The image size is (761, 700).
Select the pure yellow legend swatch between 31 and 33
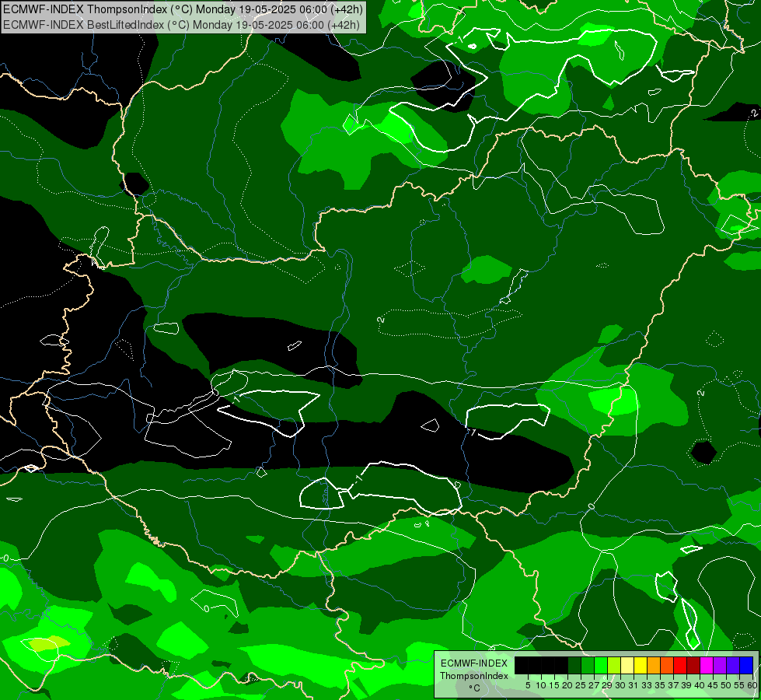pyautogui.click(x=641, y=665)
